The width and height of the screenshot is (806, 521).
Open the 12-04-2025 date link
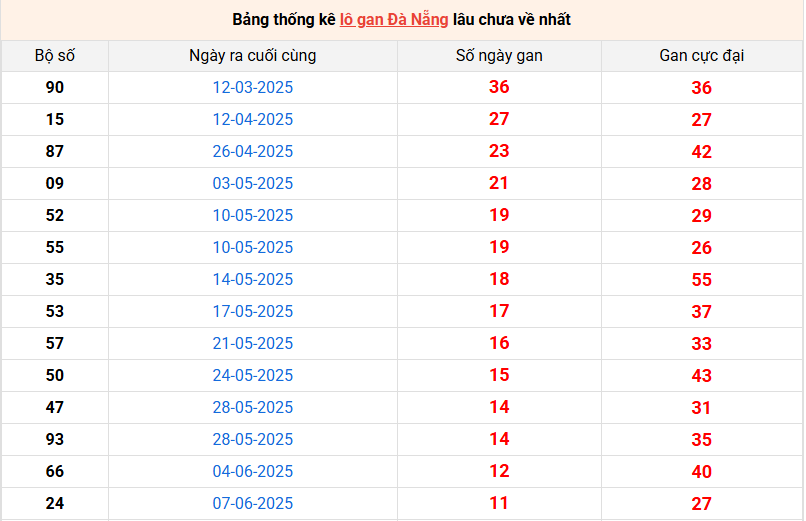point(253,120)
